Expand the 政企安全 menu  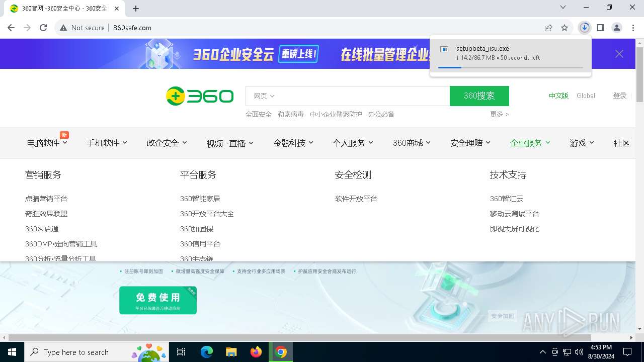167,143
